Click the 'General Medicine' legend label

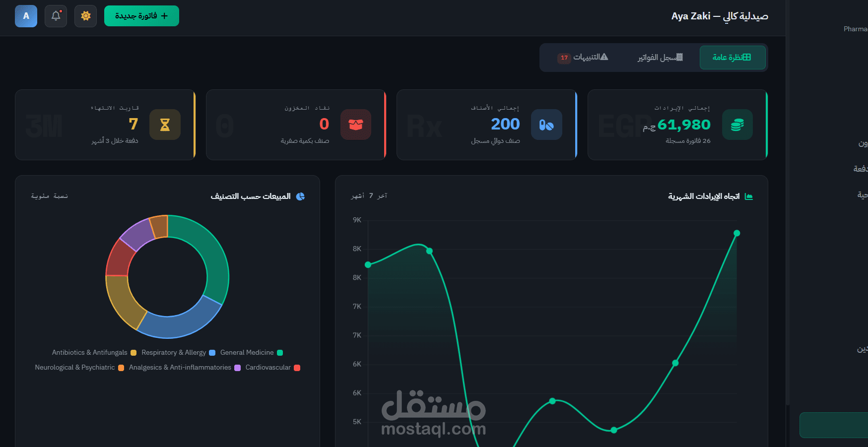247,353
